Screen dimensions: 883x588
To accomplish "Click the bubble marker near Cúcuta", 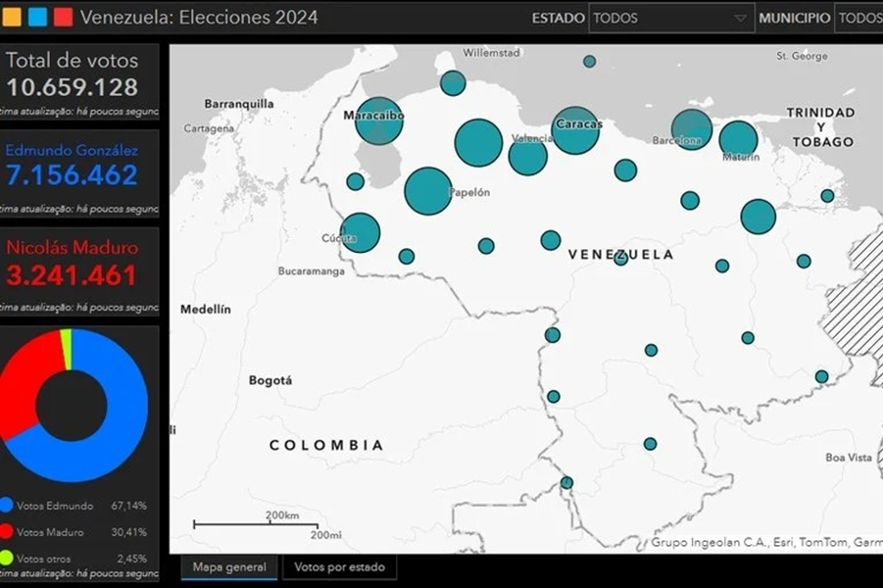I will coord(361,232).
